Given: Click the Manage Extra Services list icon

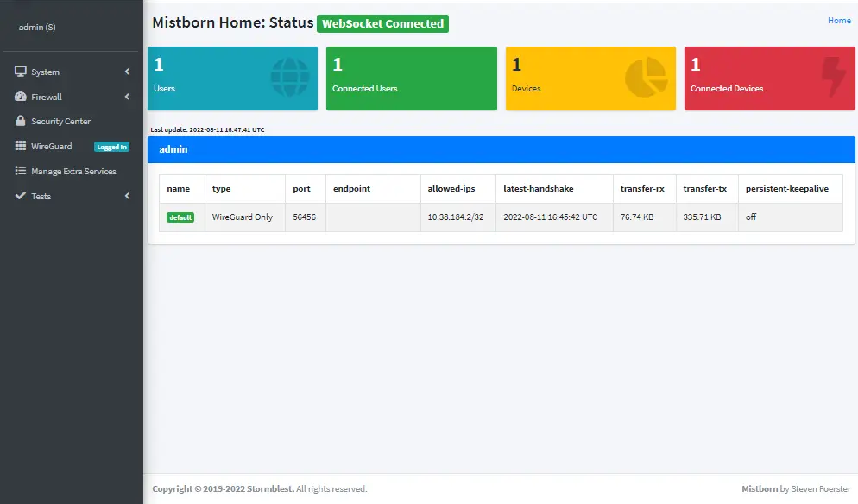Looking at the screenshot, I should pyautogui.click(x=21, y=171).
